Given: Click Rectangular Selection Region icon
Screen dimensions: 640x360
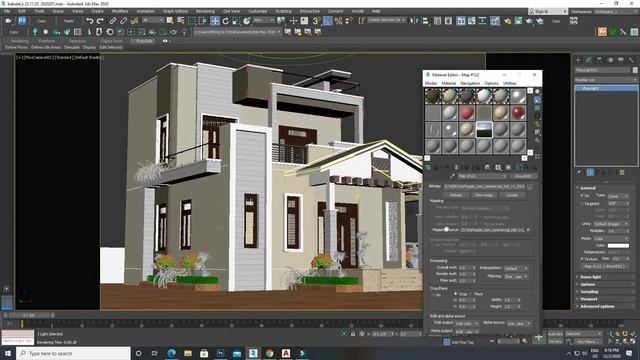Looking at the screenshot, I should tap(192, 21).
